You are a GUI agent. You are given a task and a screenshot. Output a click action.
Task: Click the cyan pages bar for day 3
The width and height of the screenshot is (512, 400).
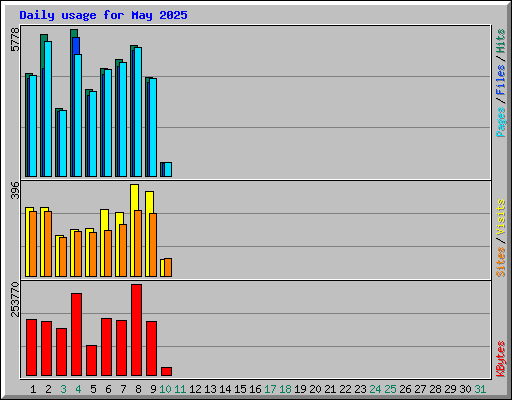(63, 143)
